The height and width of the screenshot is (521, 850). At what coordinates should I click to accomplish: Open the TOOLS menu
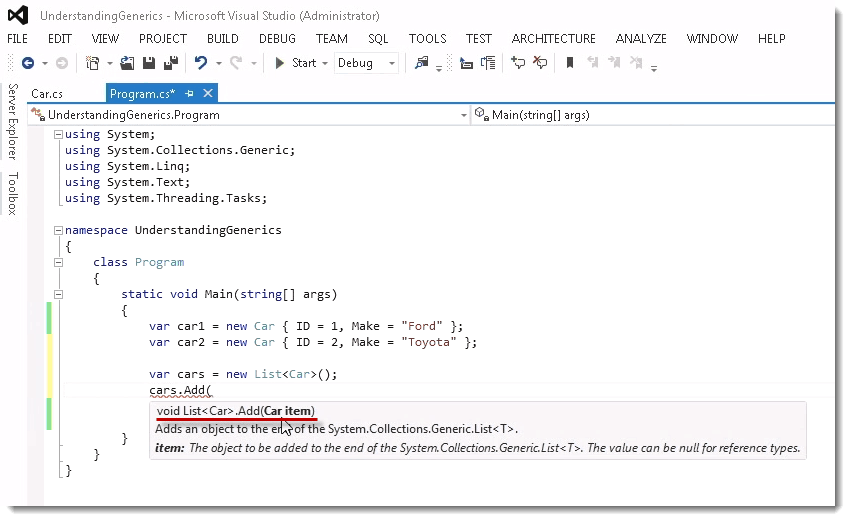click(428, 38)
